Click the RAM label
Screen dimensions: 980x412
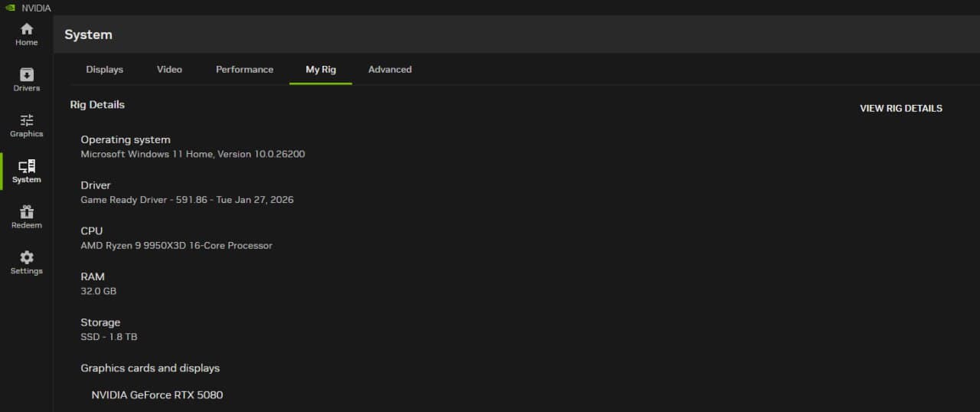tap(93, 276)
